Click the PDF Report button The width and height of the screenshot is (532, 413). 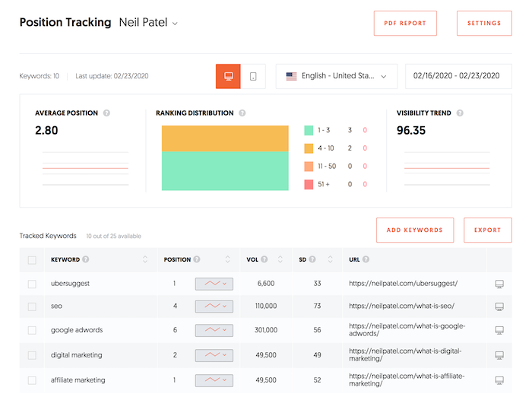(x=405, y=23)
